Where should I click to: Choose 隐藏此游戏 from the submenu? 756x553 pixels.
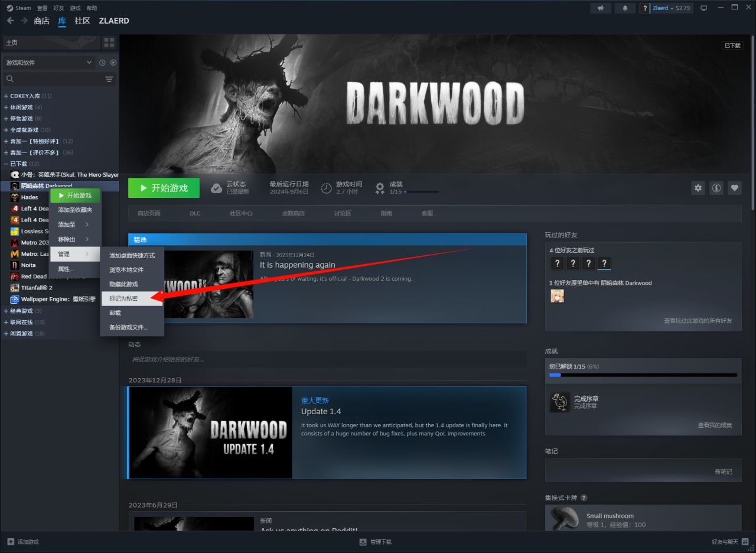(123, 284)
